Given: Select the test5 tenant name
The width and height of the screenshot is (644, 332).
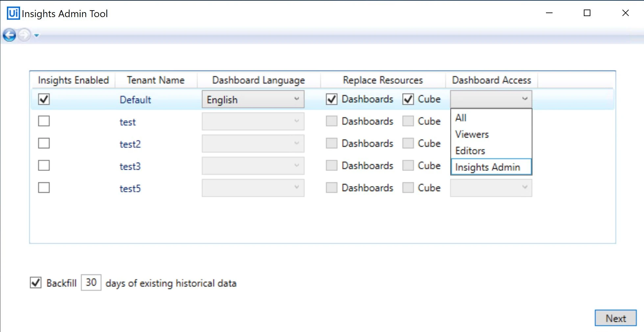Looking at the screenshot, I should [130, 188].
